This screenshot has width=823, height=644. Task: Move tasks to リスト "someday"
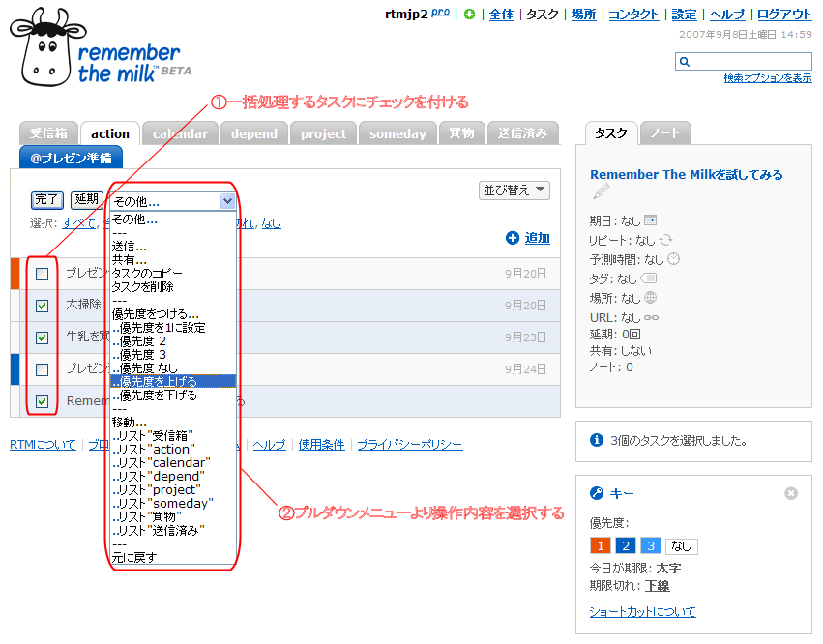coord(173,504)
